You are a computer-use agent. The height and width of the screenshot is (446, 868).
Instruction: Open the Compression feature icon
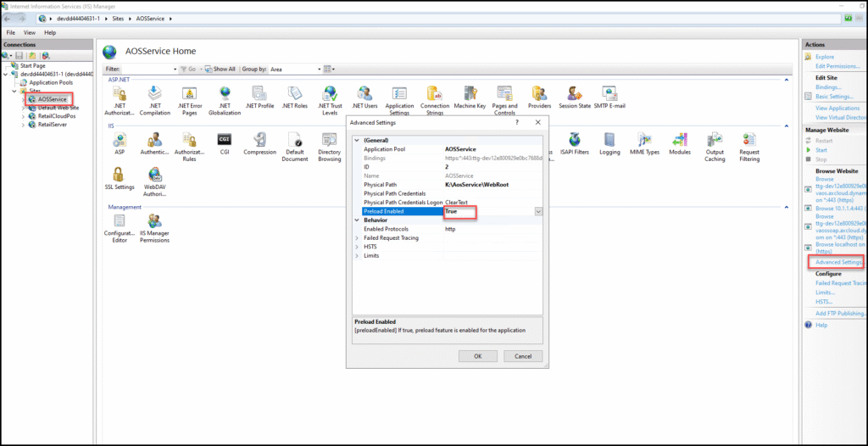point(259,143)
